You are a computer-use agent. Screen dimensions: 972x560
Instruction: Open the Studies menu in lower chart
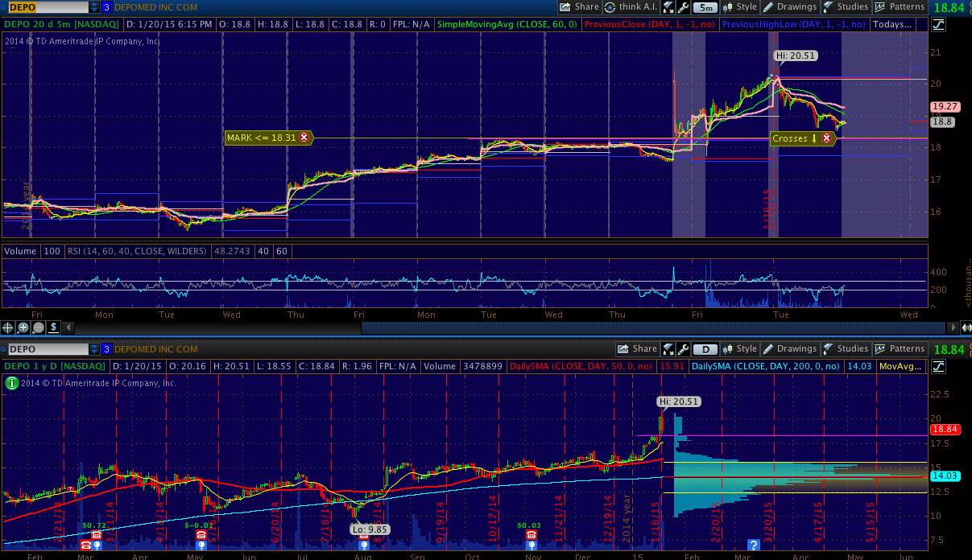846,349
